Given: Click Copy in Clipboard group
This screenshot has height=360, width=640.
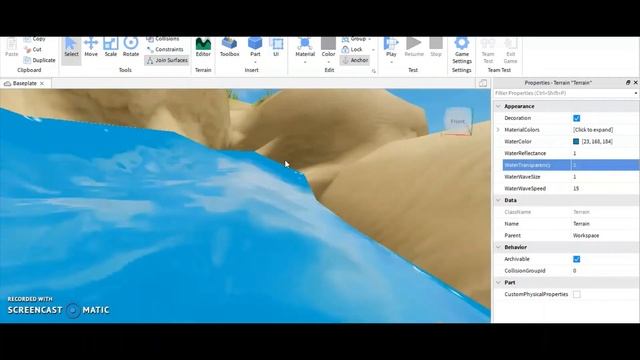Looking at the screenshot, I should pos(34,39).
